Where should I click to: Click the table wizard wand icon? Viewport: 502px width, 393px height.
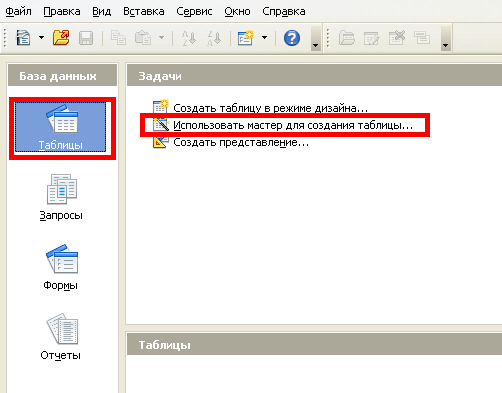pos(161,125)
